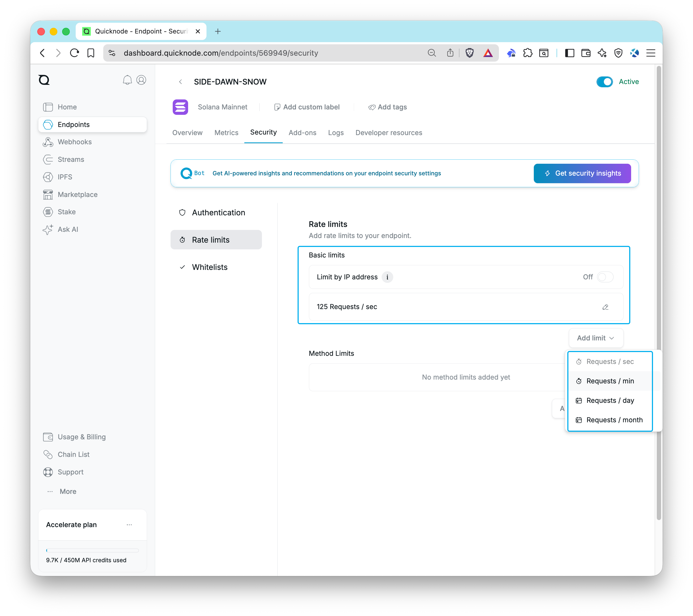Browse the Marketplace
Screen dimensions: 693x616
pyautogui.click(x=77, y=195)
